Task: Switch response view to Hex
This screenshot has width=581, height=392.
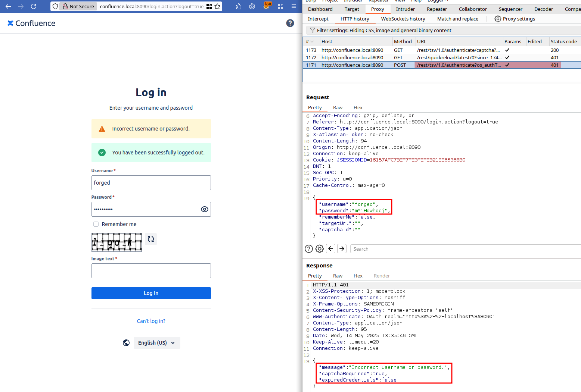Action: point(358,276)
